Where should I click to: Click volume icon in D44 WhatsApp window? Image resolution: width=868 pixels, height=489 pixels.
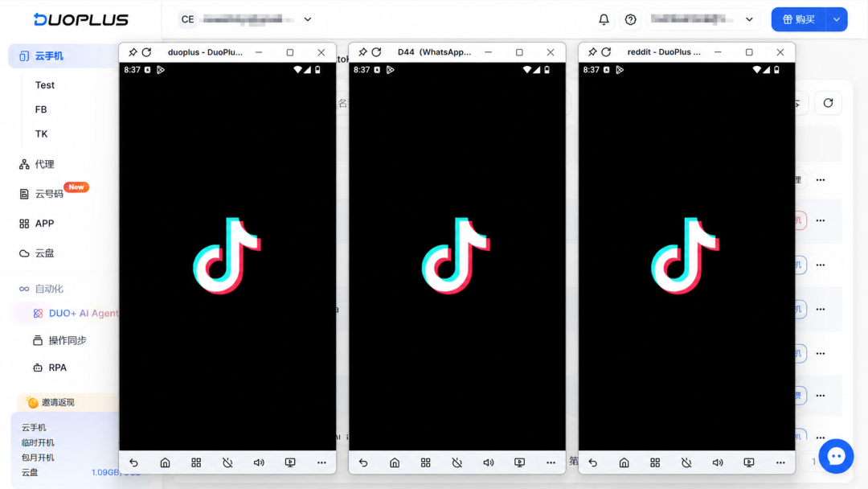pos(489,462)
